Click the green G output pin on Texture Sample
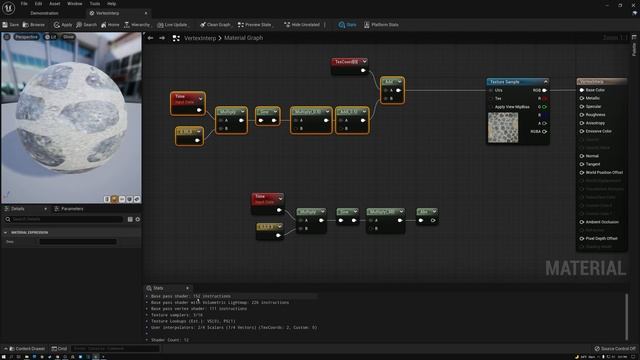The image size is (640, 360). point(544,107)
